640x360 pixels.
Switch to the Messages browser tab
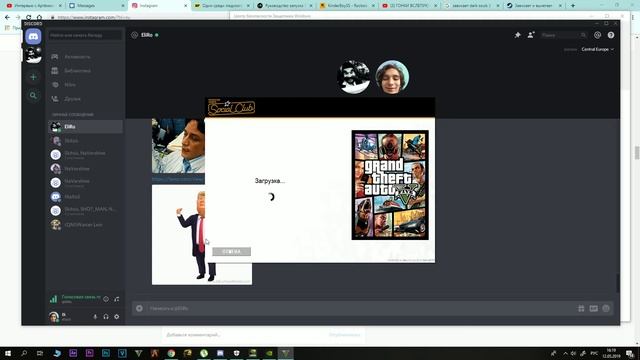[x=96, y=6]
